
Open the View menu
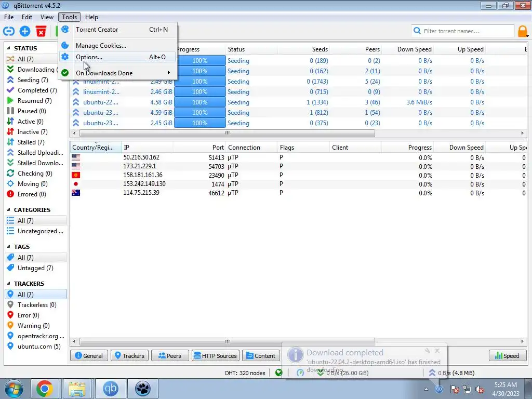pyautogui.click(x=47, y=17)
